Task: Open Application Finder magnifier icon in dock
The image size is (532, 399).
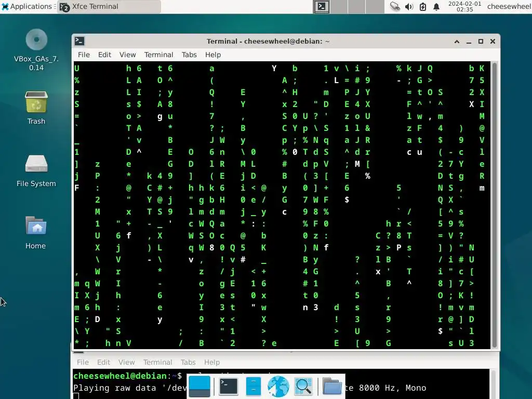Action: [303, 387]
